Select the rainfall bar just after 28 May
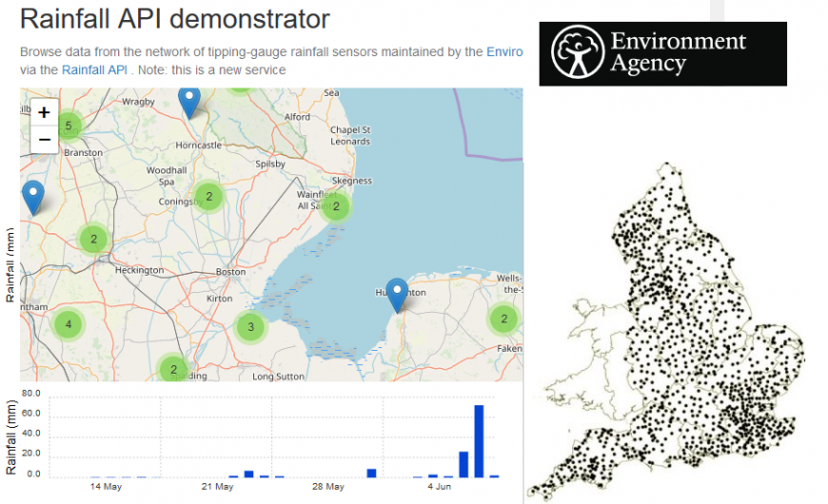The image size is (828, 504). pyautogui.click(x=372, y=474)
